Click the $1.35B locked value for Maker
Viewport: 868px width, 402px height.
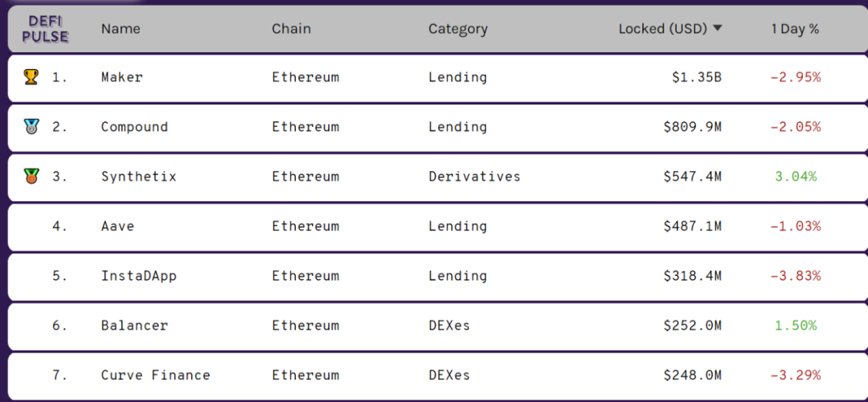coord(697,77)
